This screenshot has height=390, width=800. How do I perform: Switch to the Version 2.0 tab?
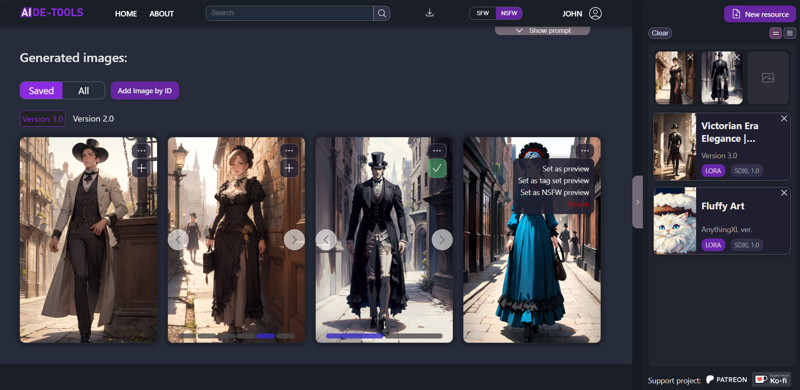[x=93, y=118]
